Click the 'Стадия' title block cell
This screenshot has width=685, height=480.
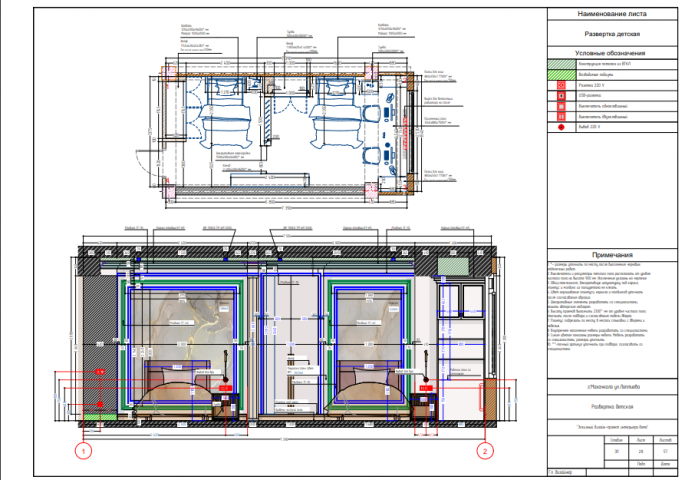[x=616, y=440]
